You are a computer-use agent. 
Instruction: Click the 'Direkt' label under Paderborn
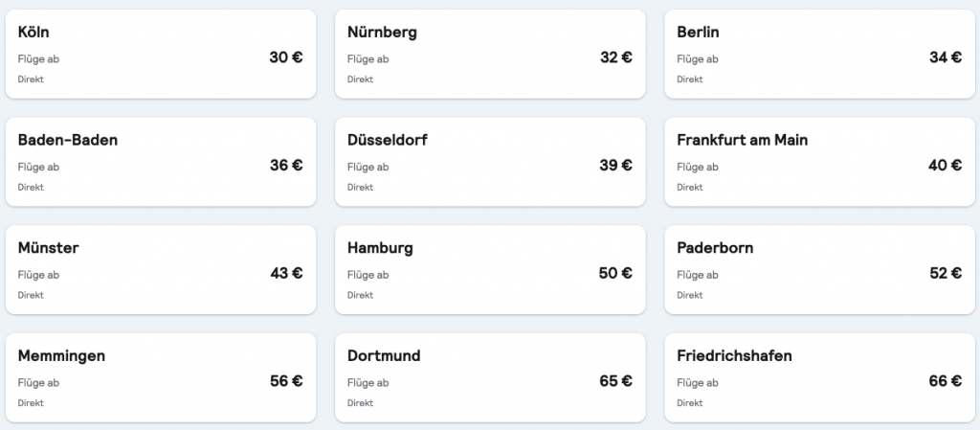click(689, 295)
